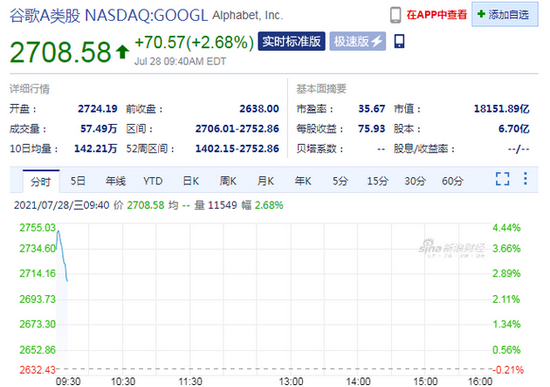This screenshot has width=550, height=387.
Task: Click the 详细行情 section heading
Action: (29, 89)
